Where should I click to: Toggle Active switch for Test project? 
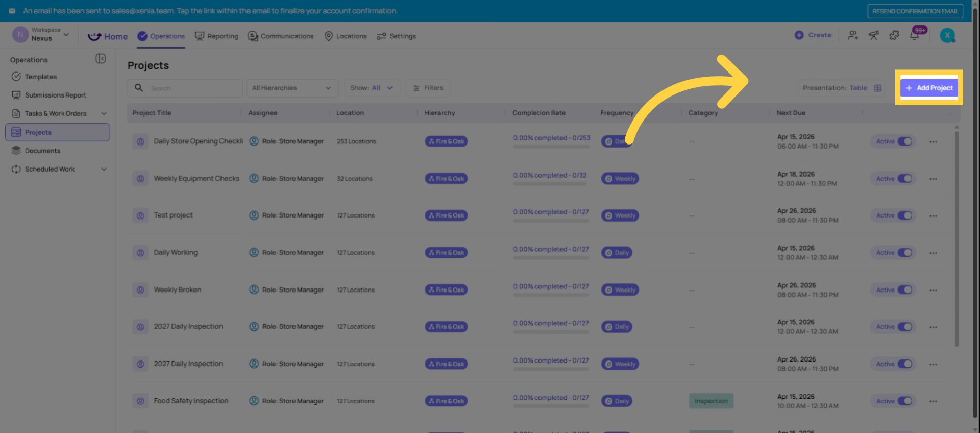(905, 215)
